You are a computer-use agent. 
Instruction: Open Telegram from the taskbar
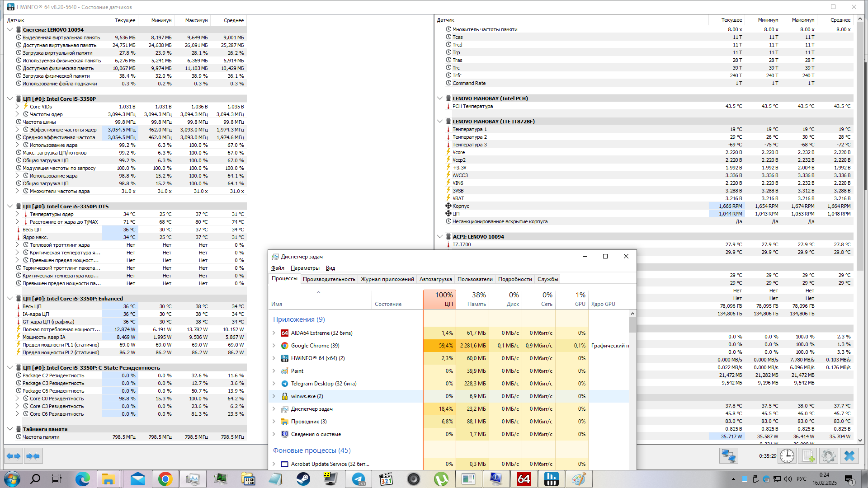pos(359,479)
